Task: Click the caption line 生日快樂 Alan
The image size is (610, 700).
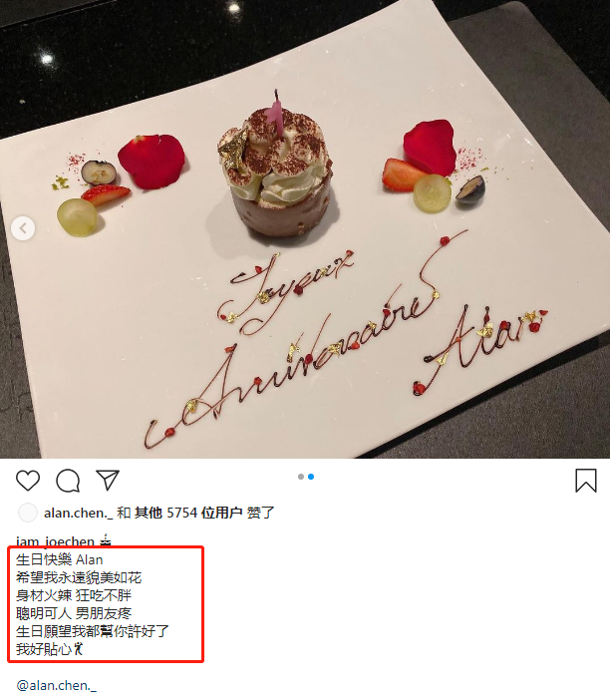Action: pyautogui.click(x=60, y=559)
